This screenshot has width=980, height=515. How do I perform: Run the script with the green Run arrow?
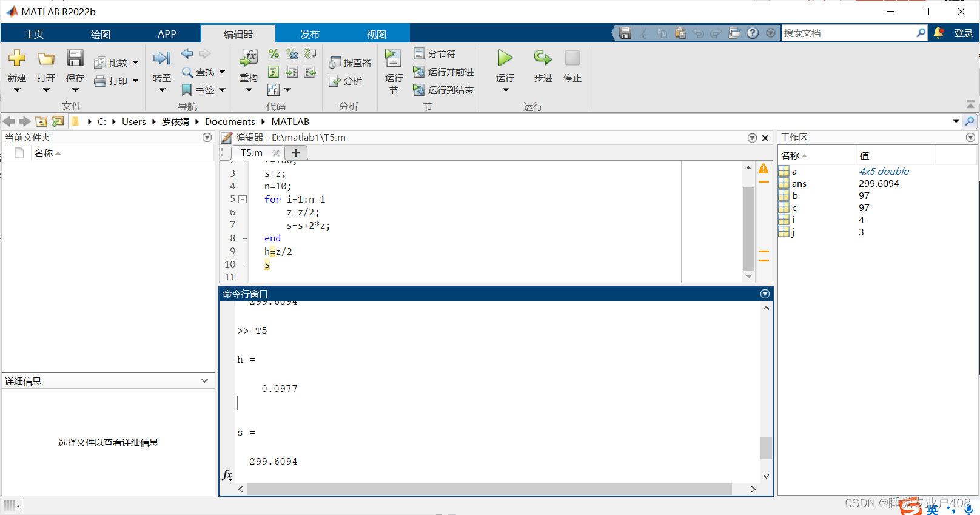click(x=505, y=58)
